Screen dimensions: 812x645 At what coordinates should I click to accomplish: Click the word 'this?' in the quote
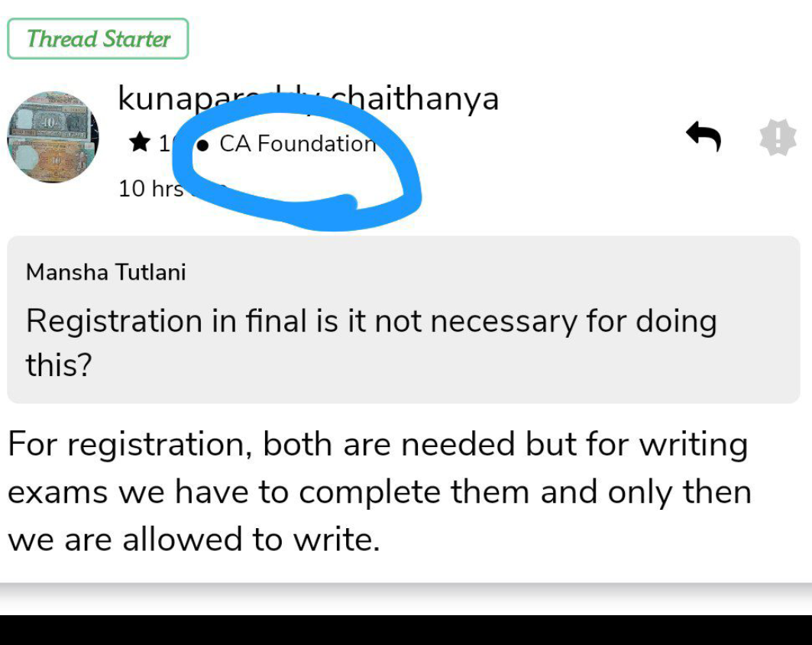(59, 365)
